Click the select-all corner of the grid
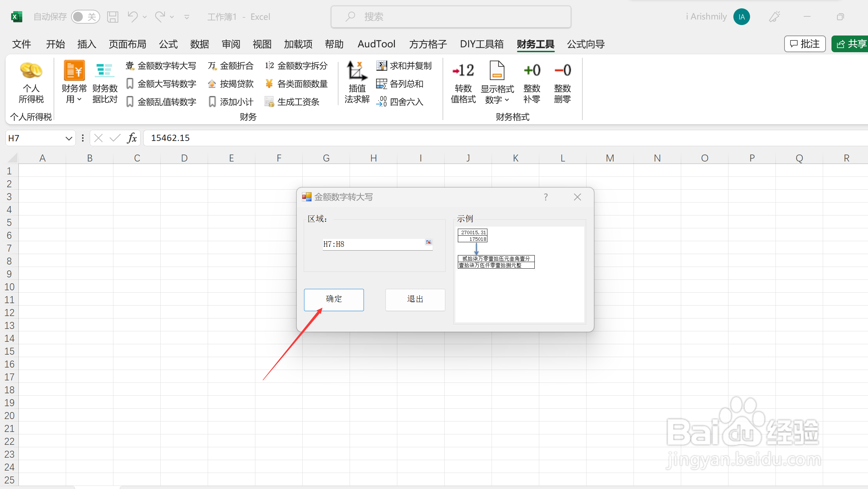This screenshot has height=489, width=868. coord(12,158)
